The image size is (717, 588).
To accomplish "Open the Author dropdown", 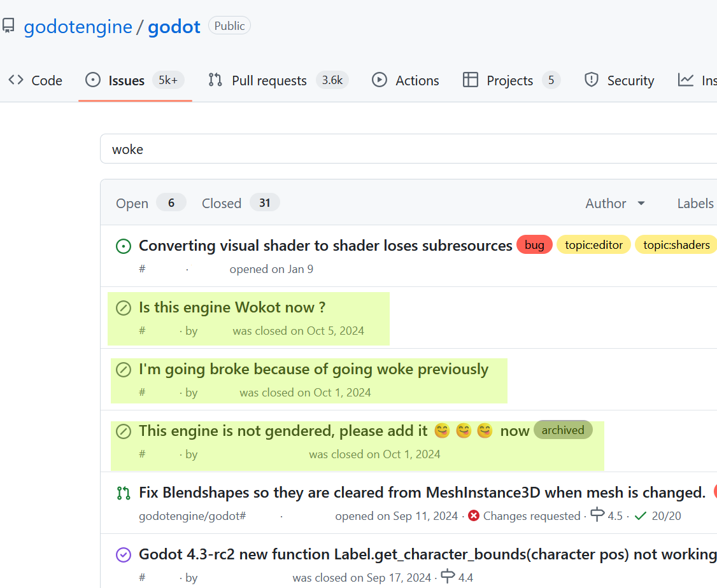I will [x=614, y=203].
